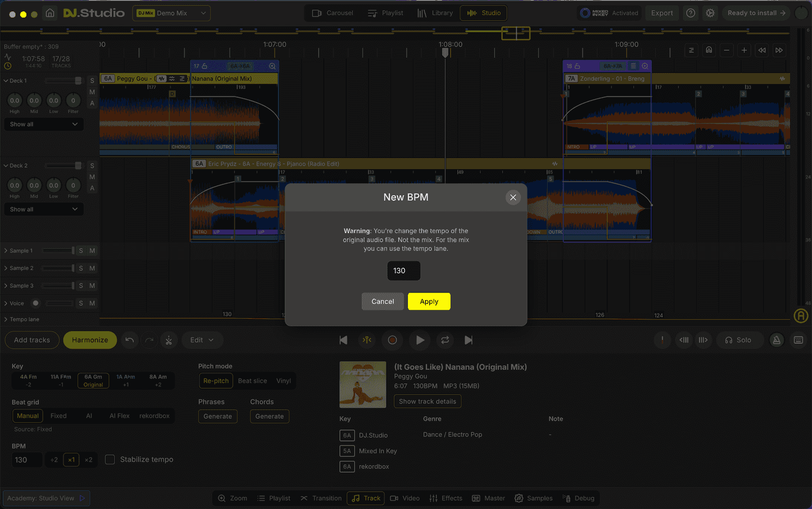Expand the Show all dropdown for Deck 1

(43, 124)
